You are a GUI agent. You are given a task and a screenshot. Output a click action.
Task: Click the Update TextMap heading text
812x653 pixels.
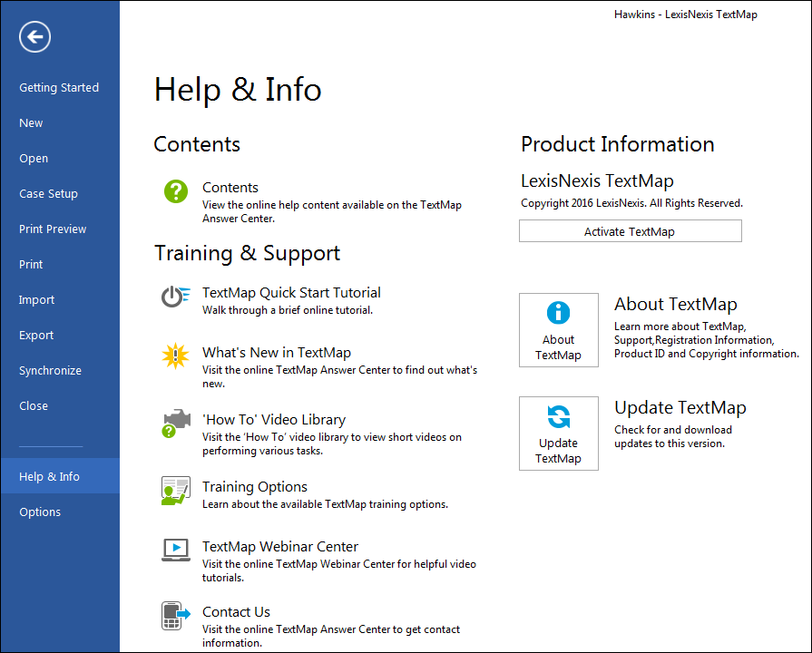(680, 407)
